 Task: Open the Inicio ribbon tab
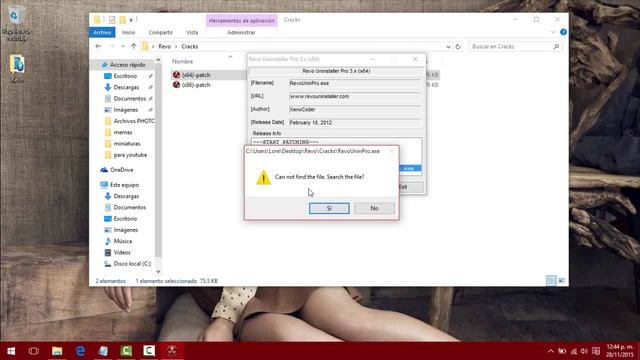point(128,32)
